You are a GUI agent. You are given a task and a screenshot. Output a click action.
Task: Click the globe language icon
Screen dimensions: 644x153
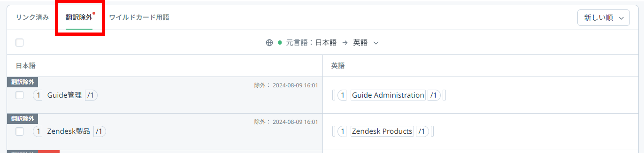click(269, 43)
